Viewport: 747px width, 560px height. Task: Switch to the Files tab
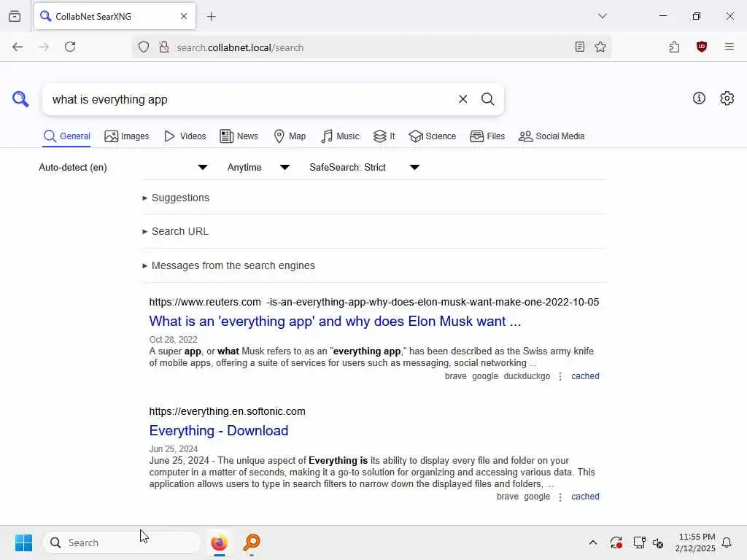click(x=487, y=136)
